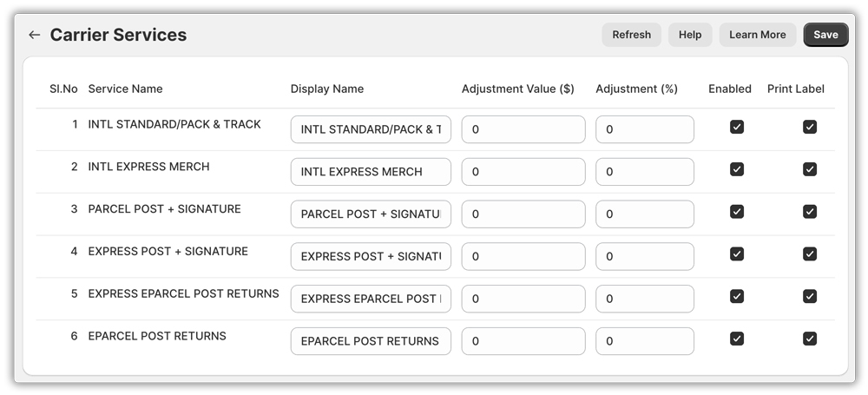Toggle Enabled checkbox for EPARCEL POST RETURNS

point(736,339)
